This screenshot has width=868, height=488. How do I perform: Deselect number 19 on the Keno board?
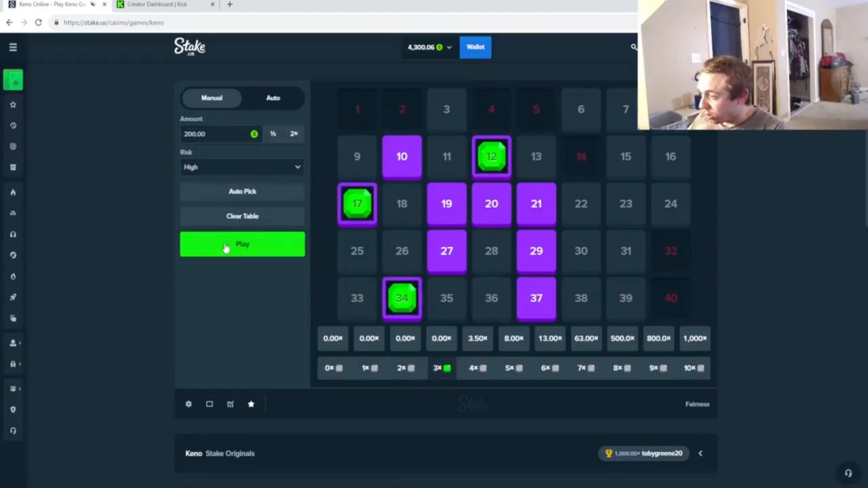coord(447,203)
